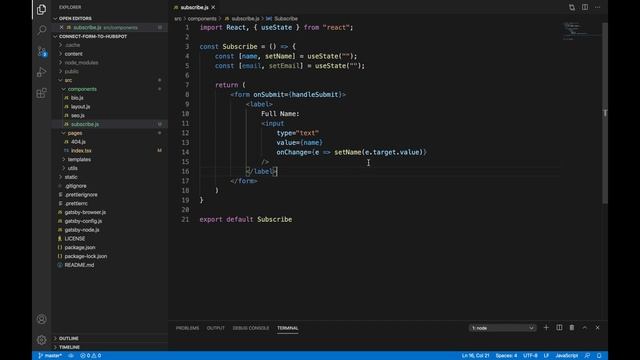The image size is (640, 360).
Task: Split the terminal panel
Action: 559,328
